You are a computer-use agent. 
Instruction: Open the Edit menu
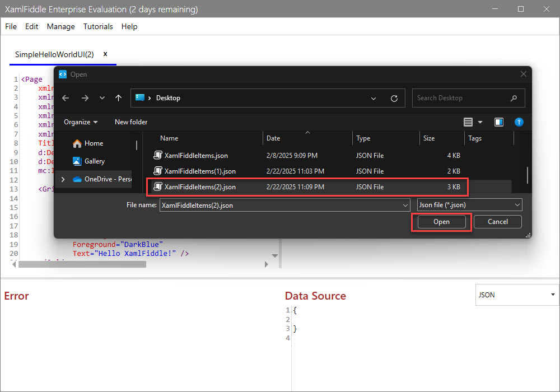tap(32, 26)
